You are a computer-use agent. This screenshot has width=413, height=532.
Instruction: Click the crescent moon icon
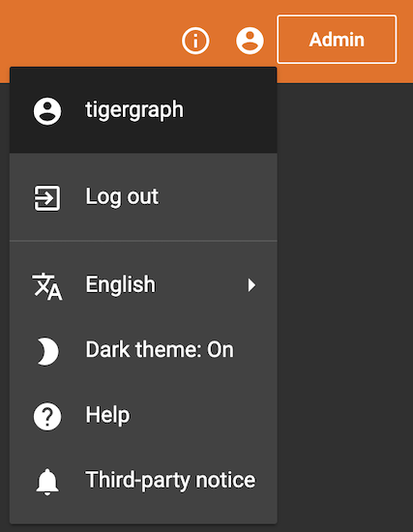(x=47, y=351)
